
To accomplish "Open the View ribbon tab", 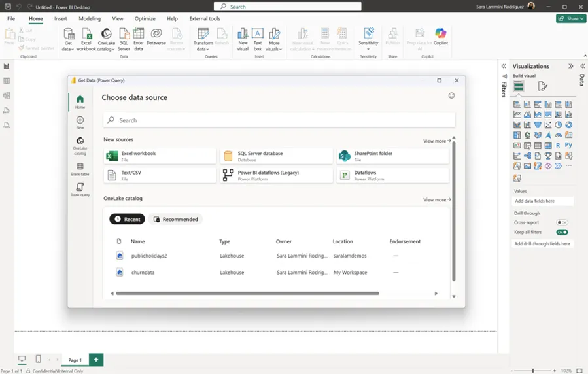I will pos(117,18).
